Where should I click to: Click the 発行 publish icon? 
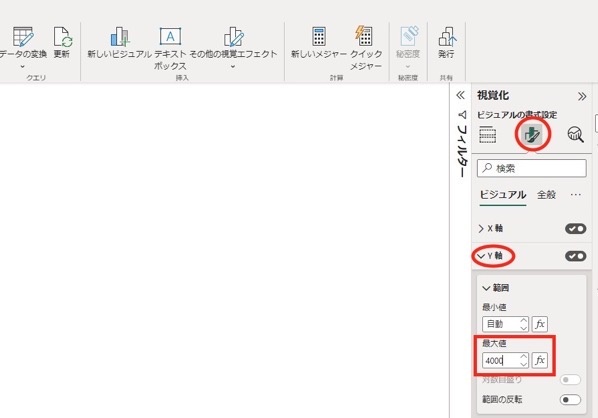point(446,37)
